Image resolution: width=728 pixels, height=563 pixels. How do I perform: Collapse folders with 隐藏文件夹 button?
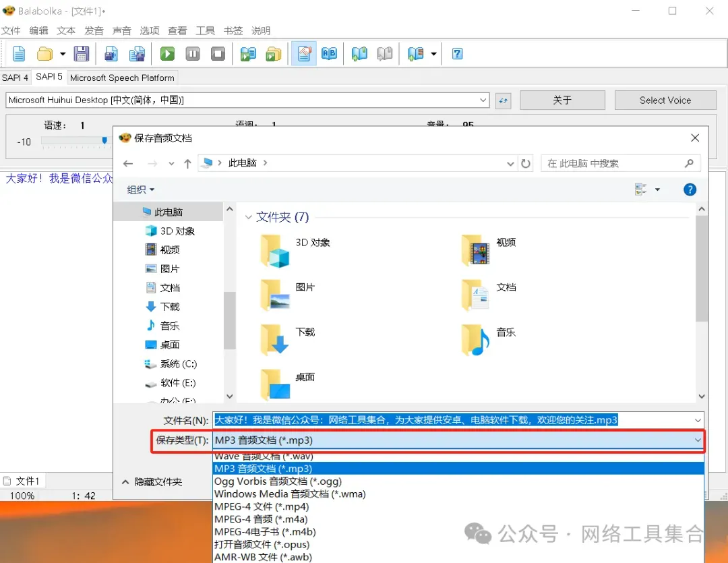click(152, 482)
